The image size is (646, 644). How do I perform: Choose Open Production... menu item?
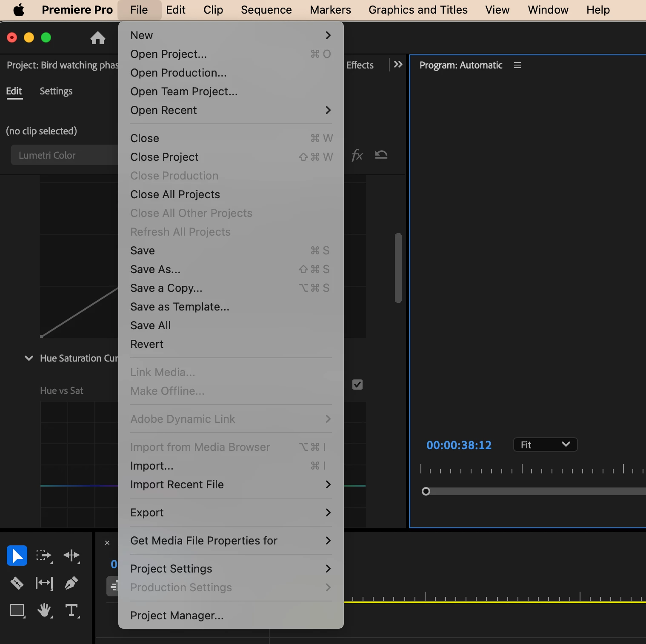click(x=231, y=73)
